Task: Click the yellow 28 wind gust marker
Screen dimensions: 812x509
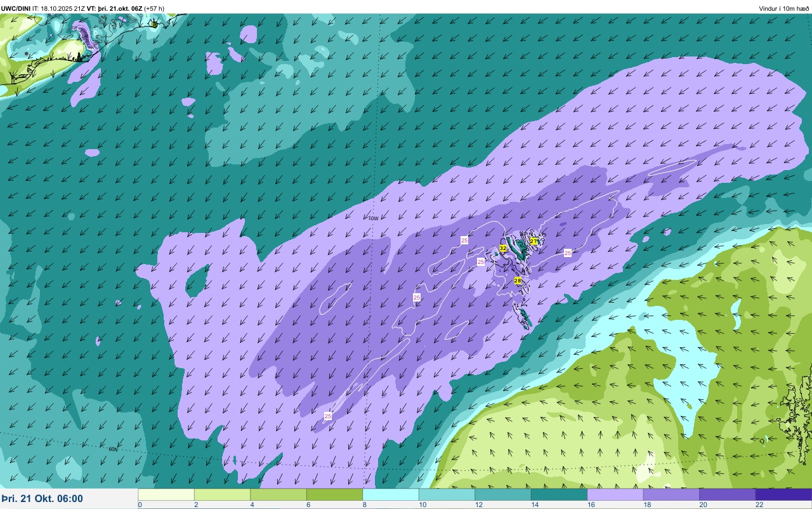Action: (x=518, y=281)
